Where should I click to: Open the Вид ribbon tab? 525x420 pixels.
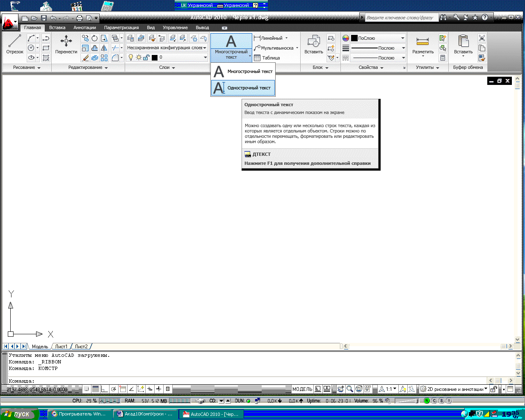(151, 28)
